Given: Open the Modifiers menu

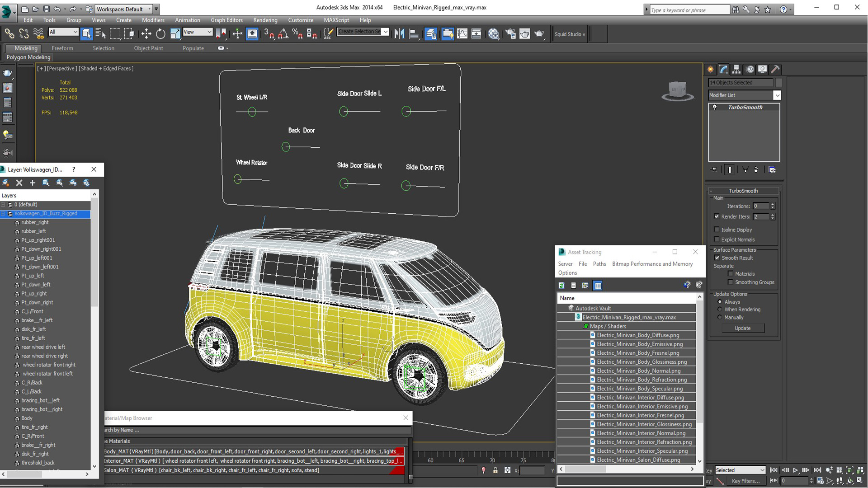Looking at the screenshot, I should tap(153, 20).
